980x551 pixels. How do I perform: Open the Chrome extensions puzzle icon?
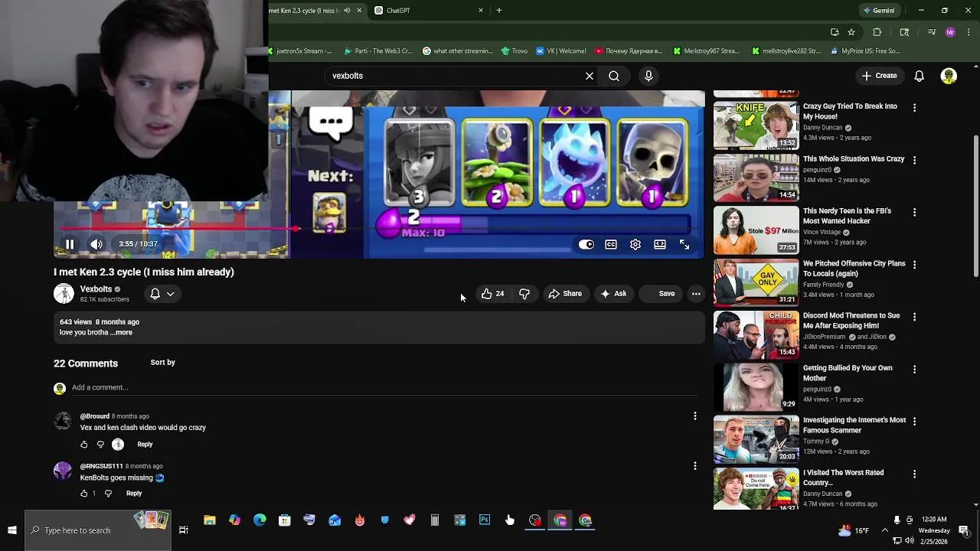coord(877,32)
